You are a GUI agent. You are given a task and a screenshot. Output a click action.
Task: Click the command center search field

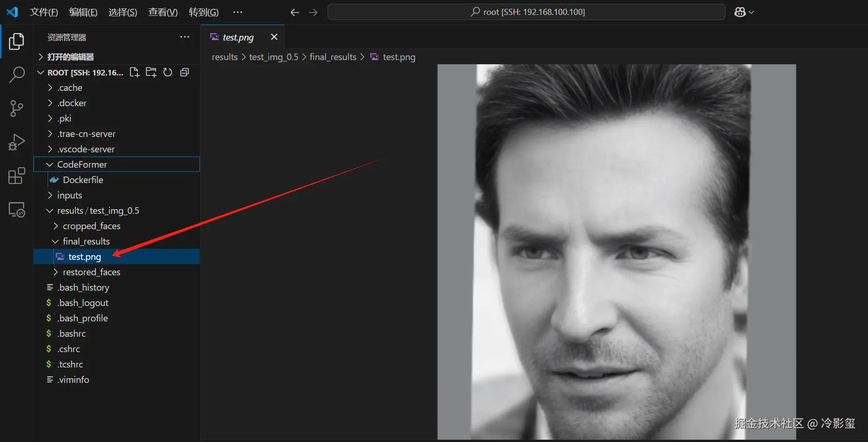[x=526, y=12]
